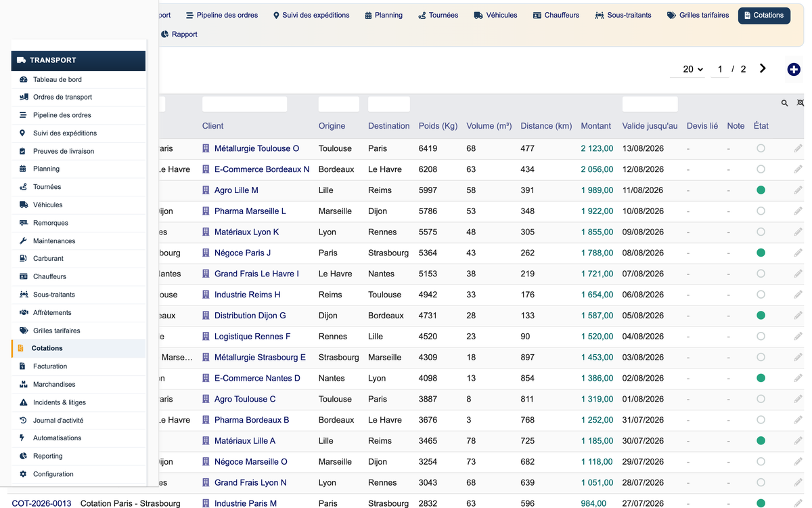Click the Sous-traitants tab in top bar

(623, 15)
